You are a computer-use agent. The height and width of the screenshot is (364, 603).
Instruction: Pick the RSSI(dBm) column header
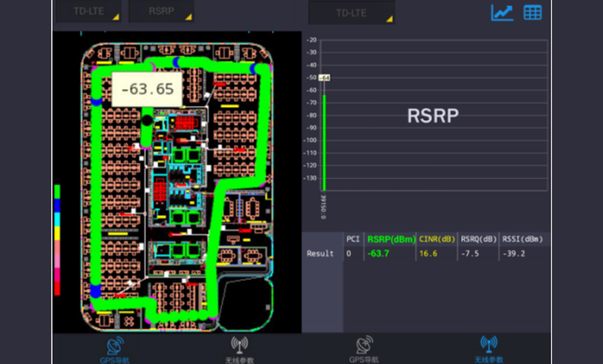coord(522,239)
